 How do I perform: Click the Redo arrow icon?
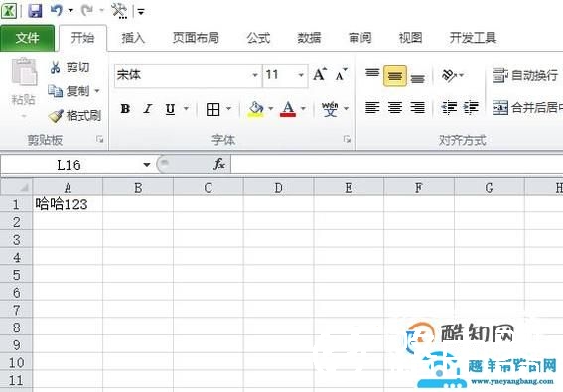[86, 10]
